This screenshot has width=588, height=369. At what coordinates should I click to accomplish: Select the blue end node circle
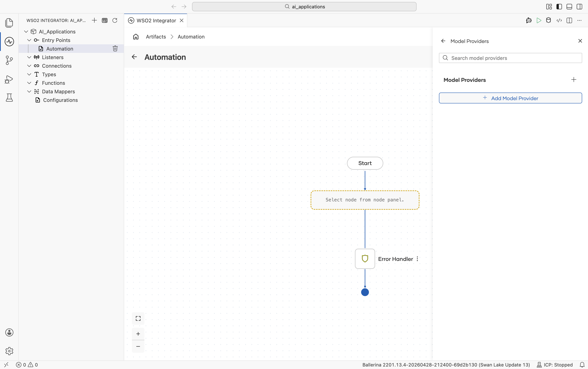(365, 292)
